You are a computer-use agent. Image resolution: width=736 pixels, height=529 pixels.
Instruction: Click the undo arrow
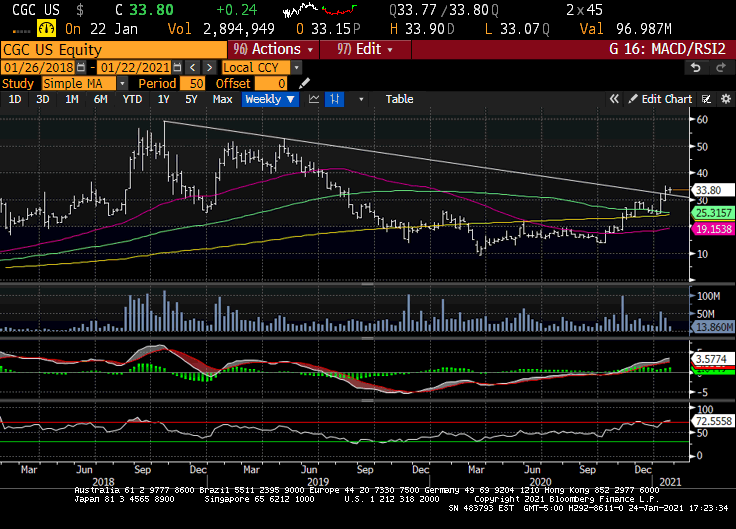[x=696, y=68]
